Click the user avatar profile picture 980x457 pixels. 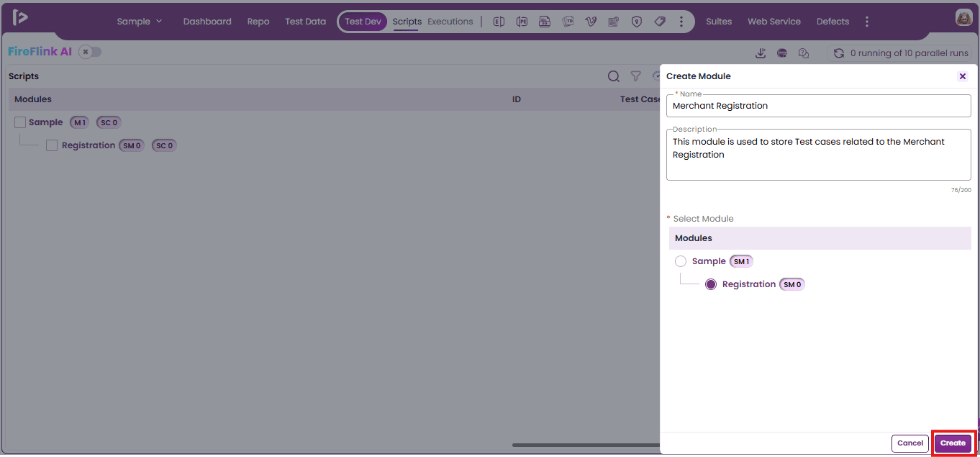(x=964, y=18)
